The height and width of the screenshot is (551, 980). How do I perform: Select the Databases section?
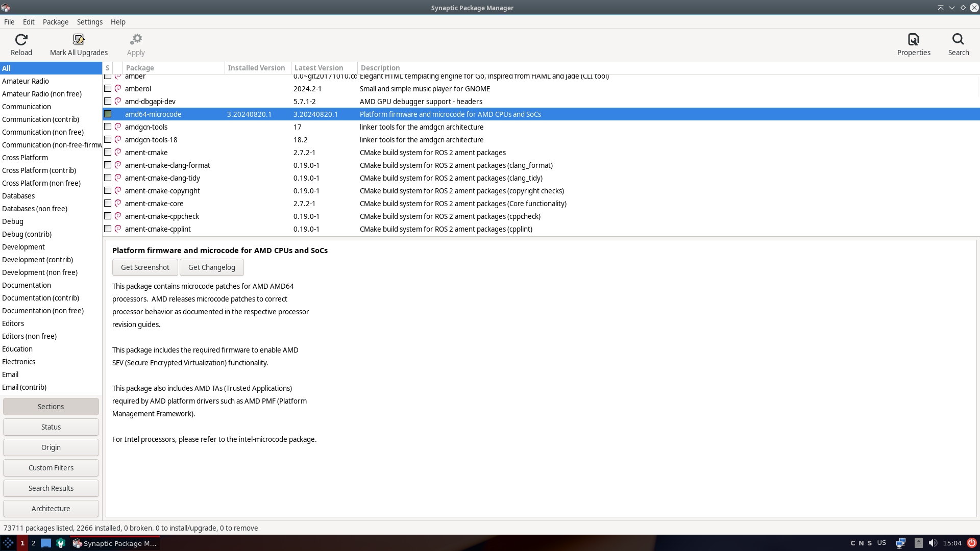[x=51, y=196]
